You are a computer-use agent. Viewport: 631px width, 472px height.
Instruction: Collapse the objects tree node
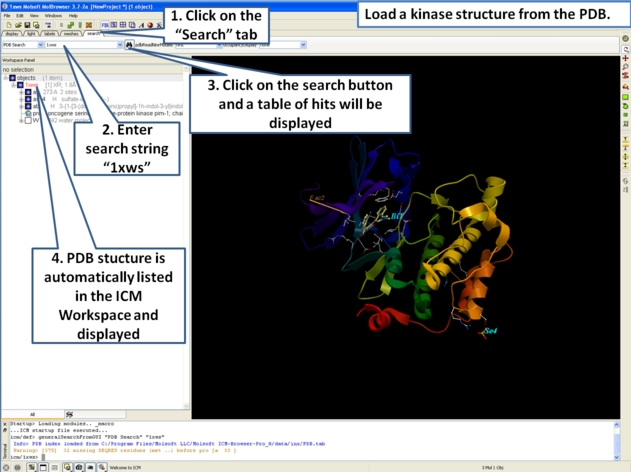click(x=4, y=77)
